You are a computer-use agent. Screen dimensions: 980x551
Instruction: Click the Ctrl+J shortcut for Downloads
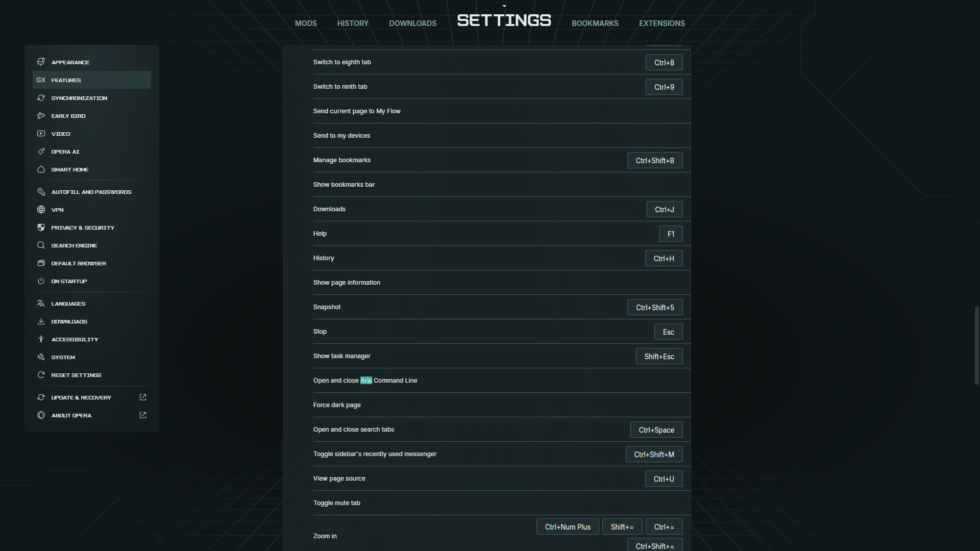click(664, 210)
